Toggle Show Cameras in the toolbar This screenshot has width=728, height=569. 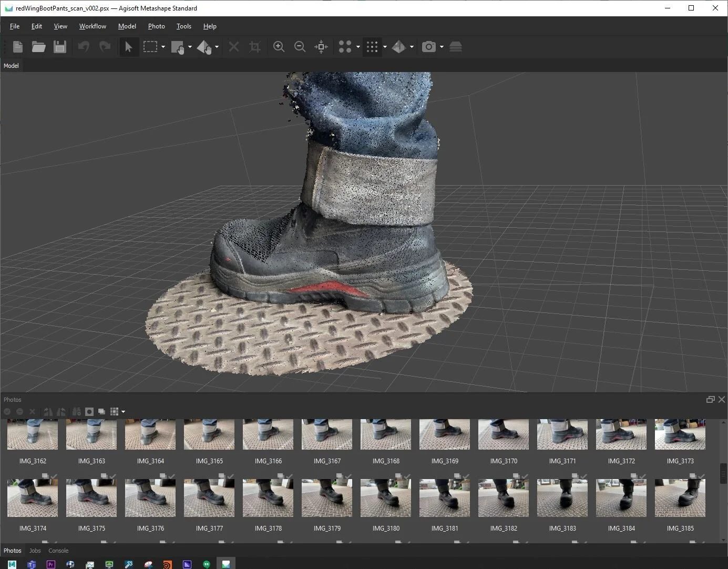pyautogui.click(x=429, y=47)
